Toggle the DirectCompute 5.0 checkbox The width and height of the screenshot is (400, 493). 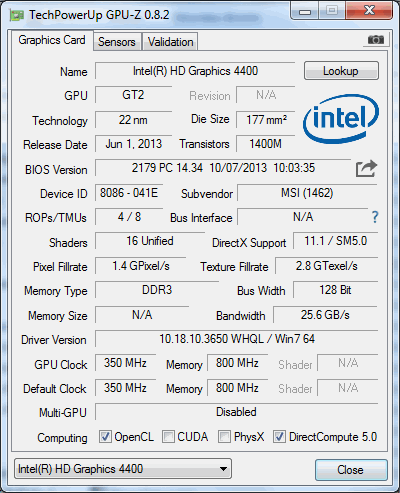tap(279, 436)
